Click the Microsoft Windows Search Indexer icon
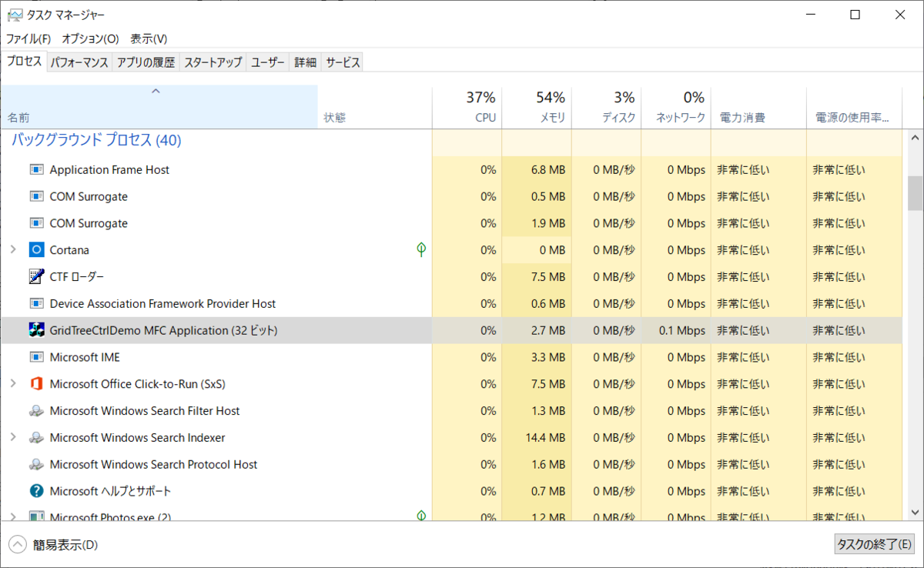 point(36,437)
